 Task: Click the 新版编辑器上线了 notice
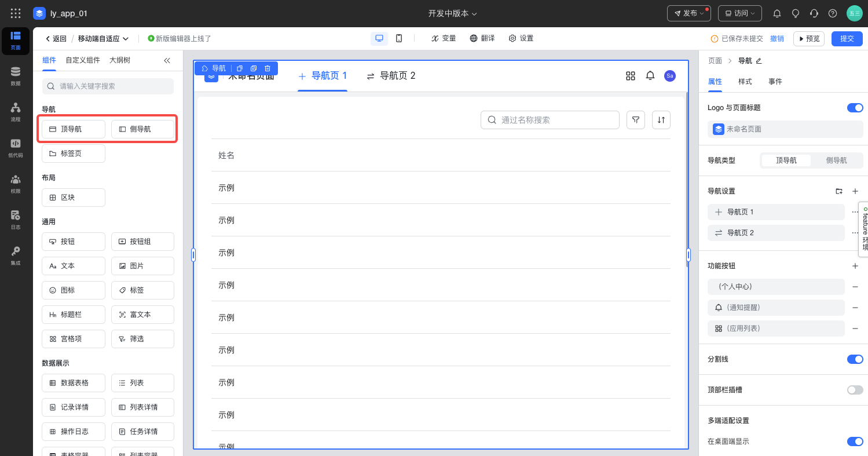(x=180, y=39)
